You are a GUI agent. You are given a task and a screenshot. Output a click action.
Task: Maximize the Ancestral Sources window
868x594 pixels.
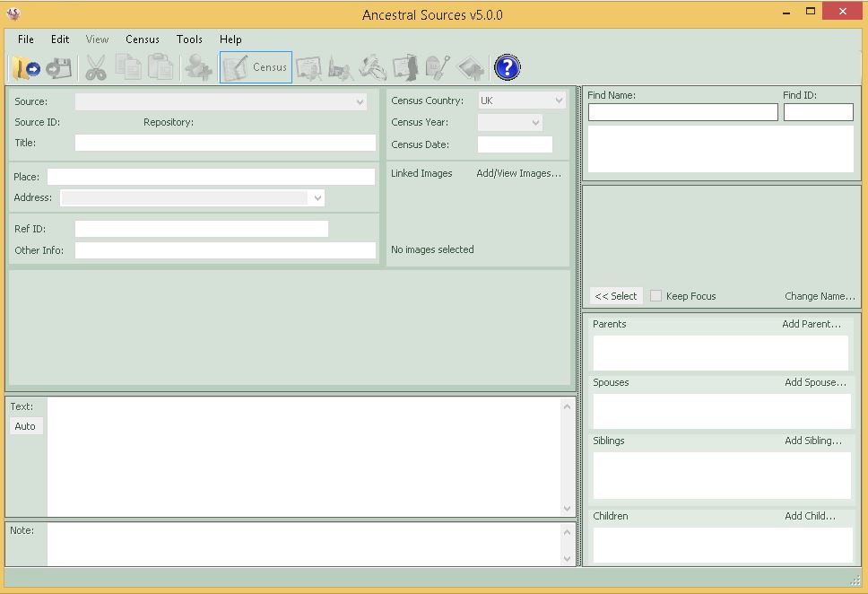pyautogui.click(x=811, y=11)
